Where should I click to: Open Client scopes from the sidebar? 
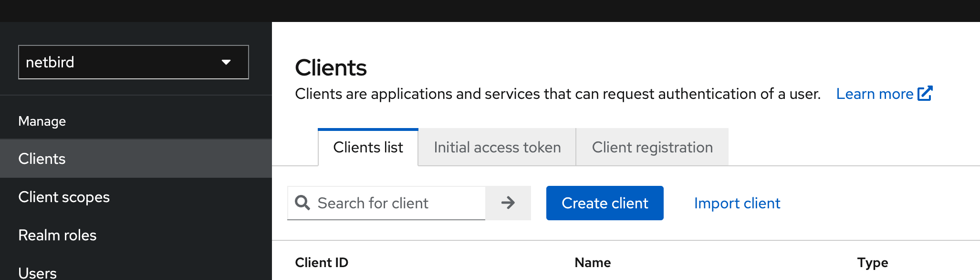click(64, 197)
